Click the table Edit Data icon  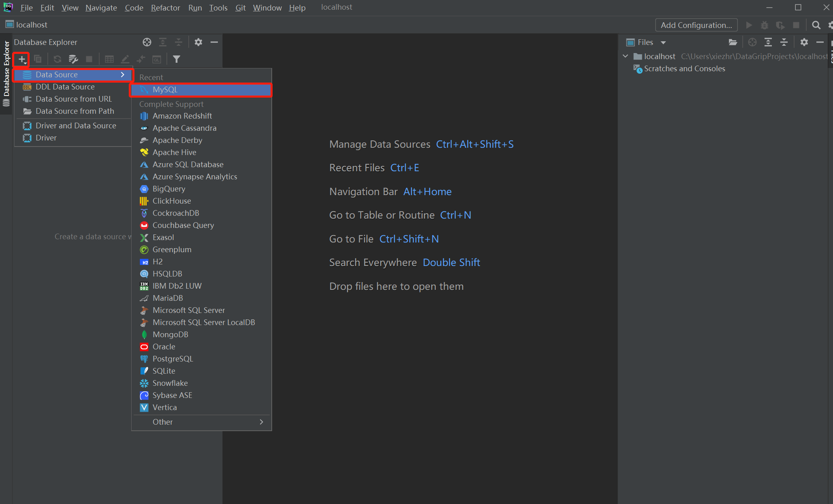109,59
